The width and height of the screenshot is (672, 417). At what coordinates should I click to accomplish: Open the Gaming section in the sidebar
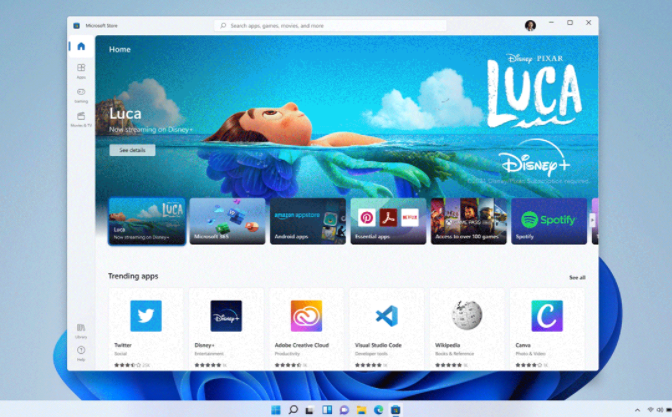(x=81, y=95)
